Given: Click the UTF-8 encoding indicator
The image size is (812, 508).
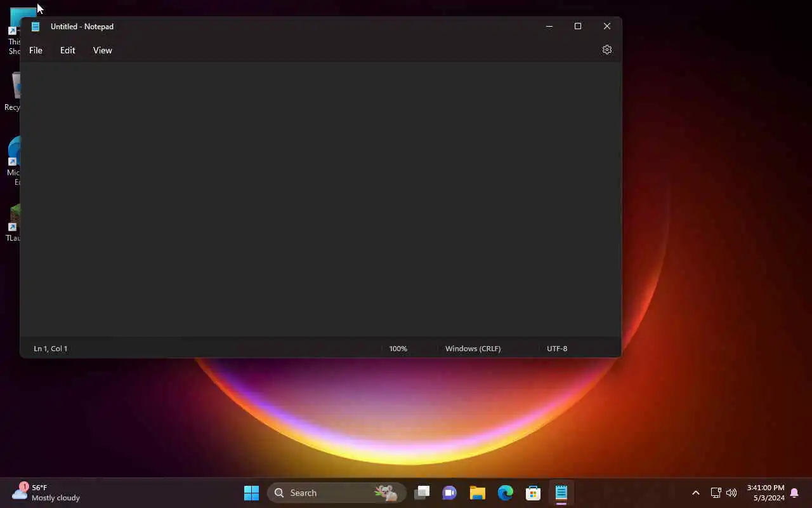Looking at the screenshot, I should [557, 349].
